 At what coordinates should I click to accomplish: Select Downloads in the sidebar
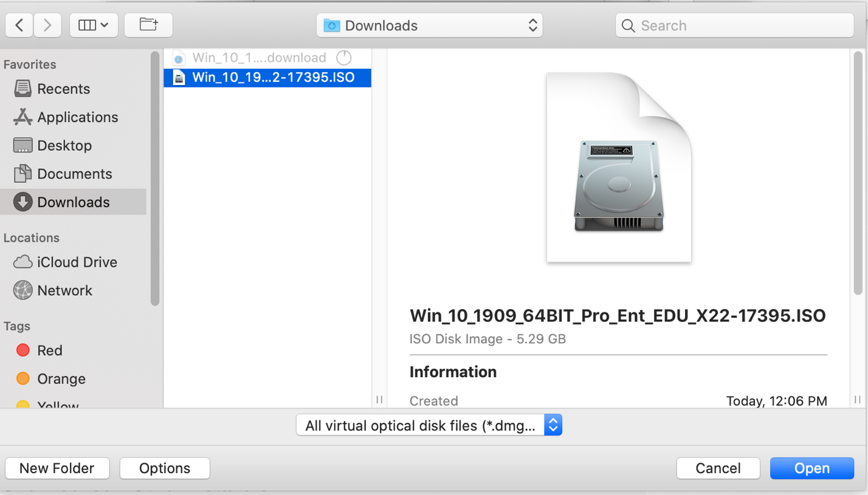point(73,202)
